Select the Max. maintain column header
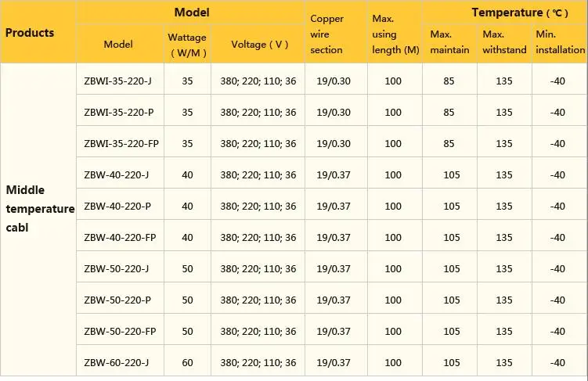This screenshot has height=381, width=588. [x=449, y=42]
